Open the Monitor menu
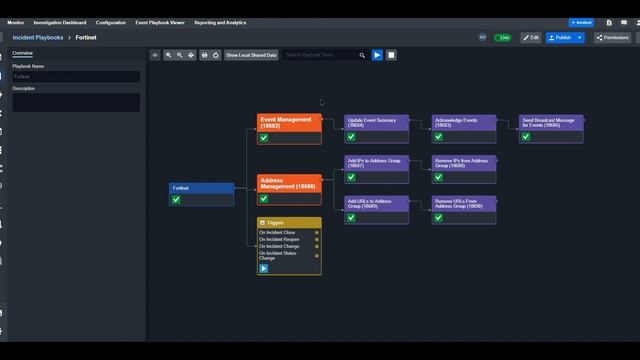The width and height of the screenshot is (640, 360). (x=16, y=23)
